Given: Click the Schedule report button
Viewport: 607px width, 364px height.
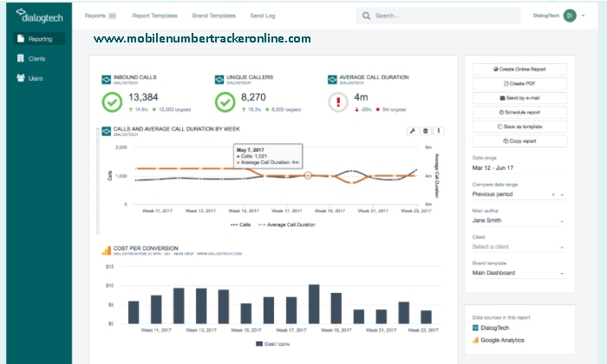Looking at the screenshot, I should pos(519,113).
